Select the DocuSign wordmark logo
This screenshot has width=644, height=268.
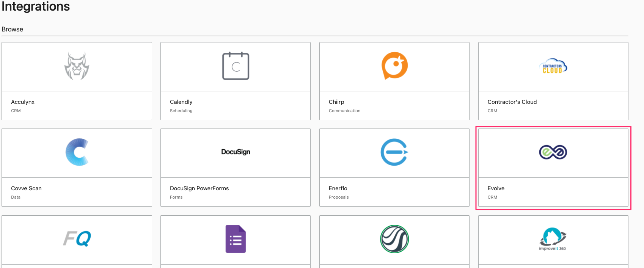click(236, 152)
